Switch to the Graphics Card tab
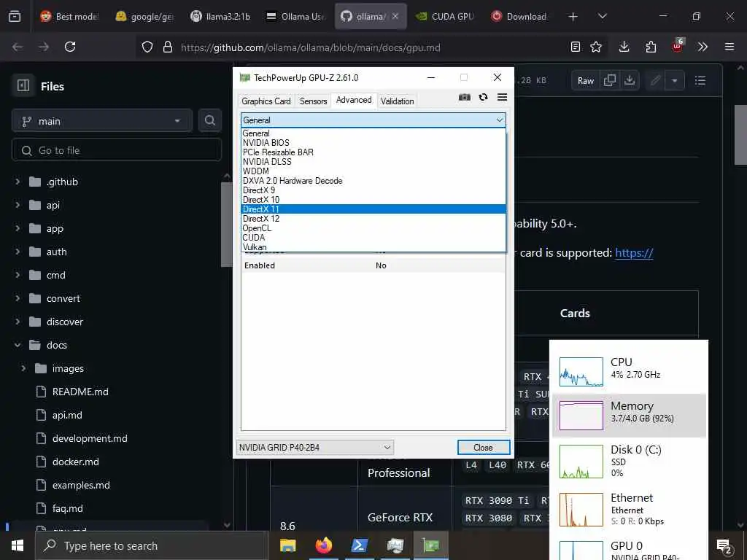This screenshot has height=560, width=747. coord(266,101)
